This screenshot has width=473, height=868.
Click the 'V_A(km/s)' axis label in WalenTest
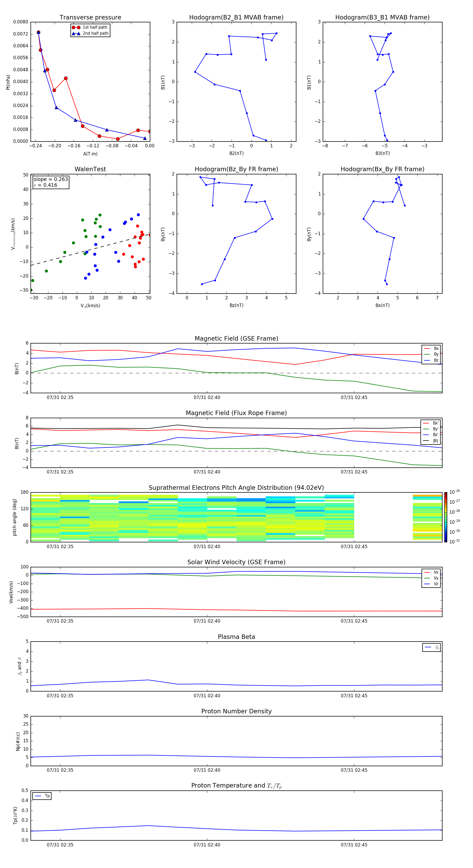(x=90, y=306)
